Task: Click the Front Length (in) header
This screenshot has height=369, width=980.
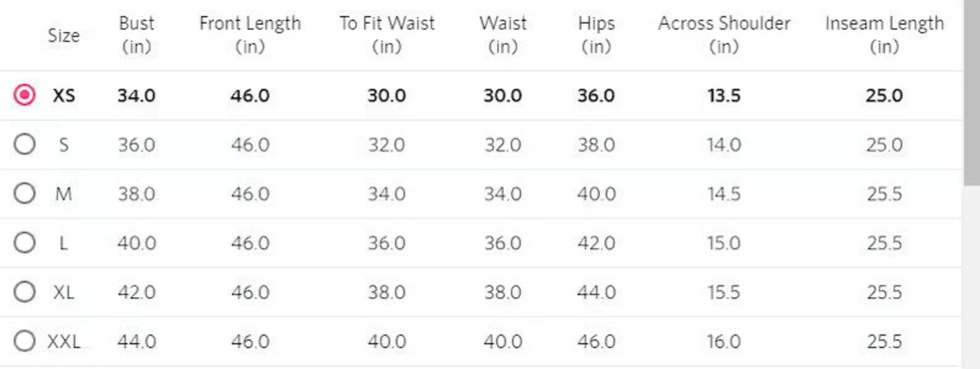Action: click(250, 35)
